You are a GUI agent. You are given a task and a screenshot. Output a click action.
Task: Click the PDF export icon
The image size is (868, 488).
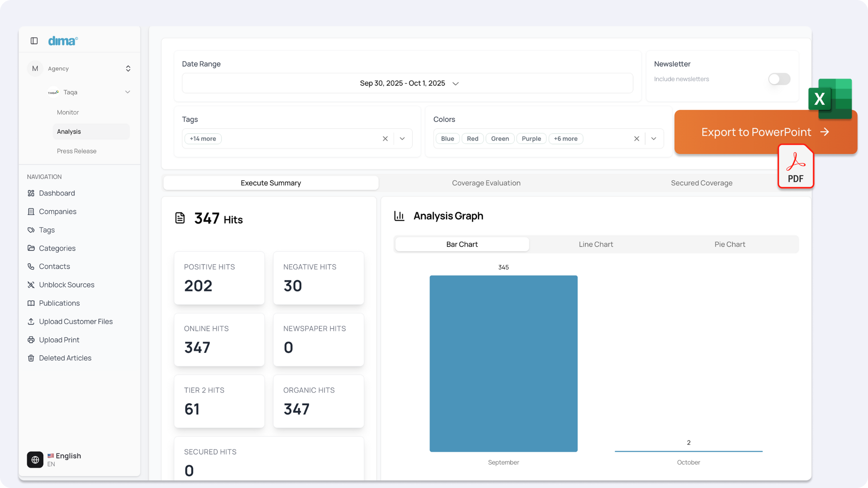[x=796, y=167]
